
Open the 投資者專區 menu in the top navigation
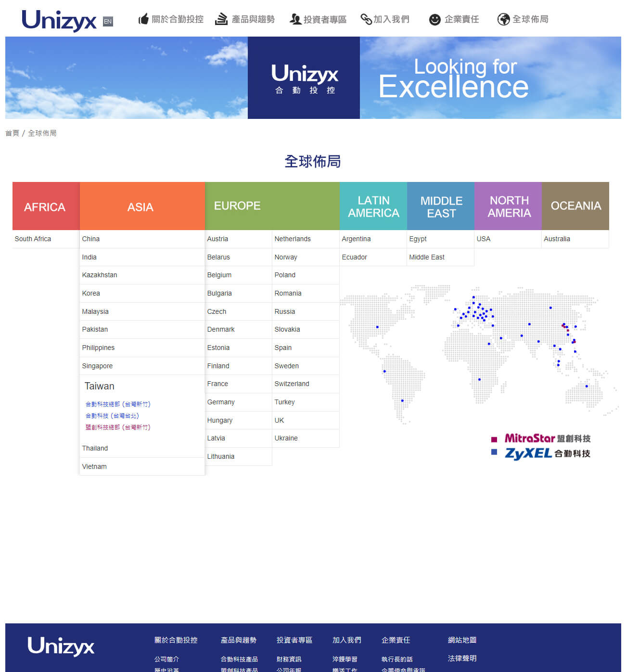click(x=325, y=19)
